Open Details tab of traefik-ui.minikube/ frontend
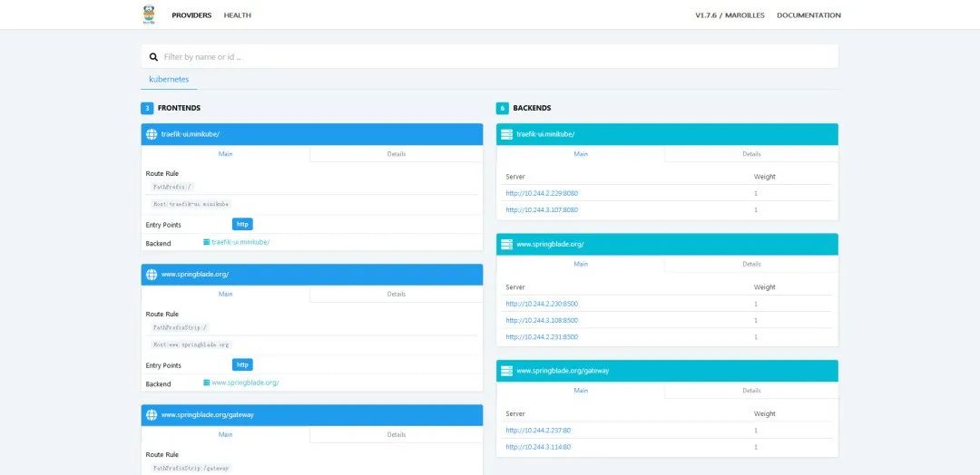The width and height of the screenshot is (980, 475). 397,153
